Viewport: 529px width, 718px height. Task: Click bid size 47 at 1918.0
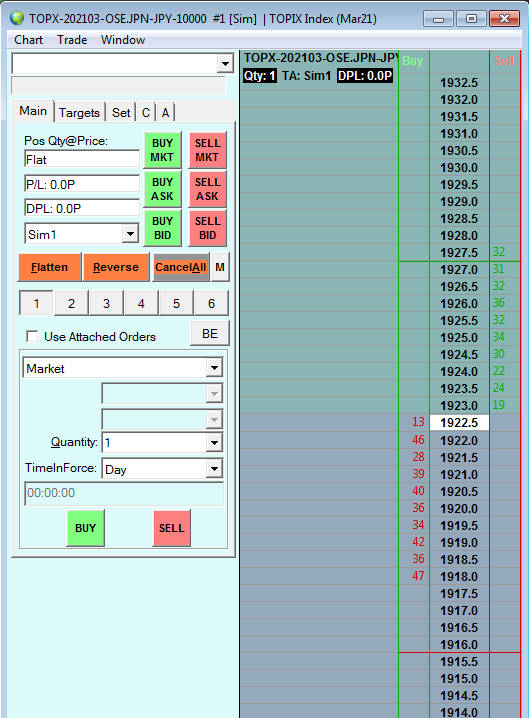pos(418,576)
